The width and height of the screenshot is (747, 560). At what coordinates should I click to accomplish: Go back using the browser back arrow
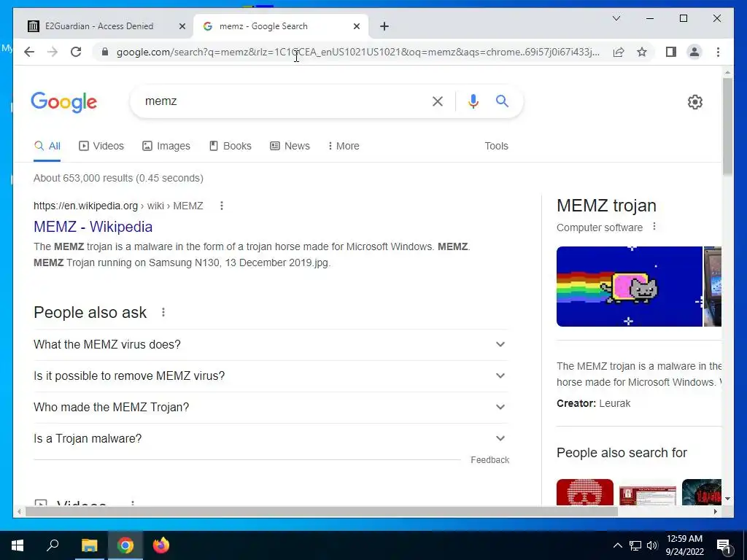(x=29, y=52)
